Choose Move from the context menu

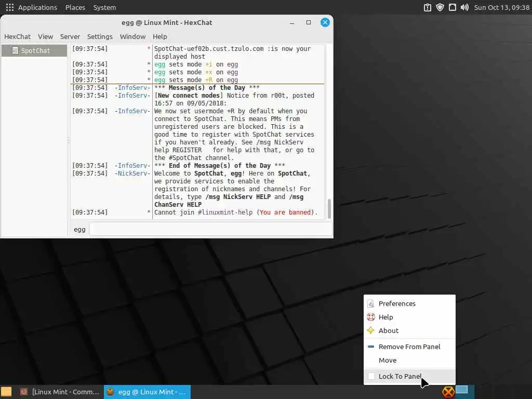tap(409, 361)
